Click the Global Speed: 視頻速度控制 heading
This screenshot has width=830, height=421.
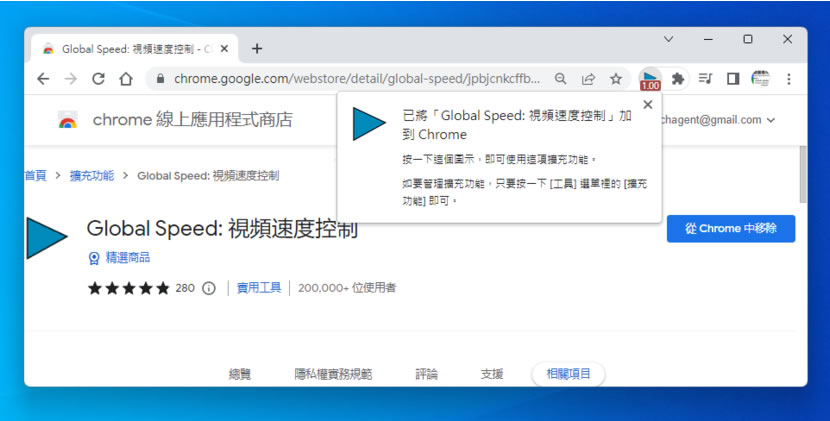[222, 229]
